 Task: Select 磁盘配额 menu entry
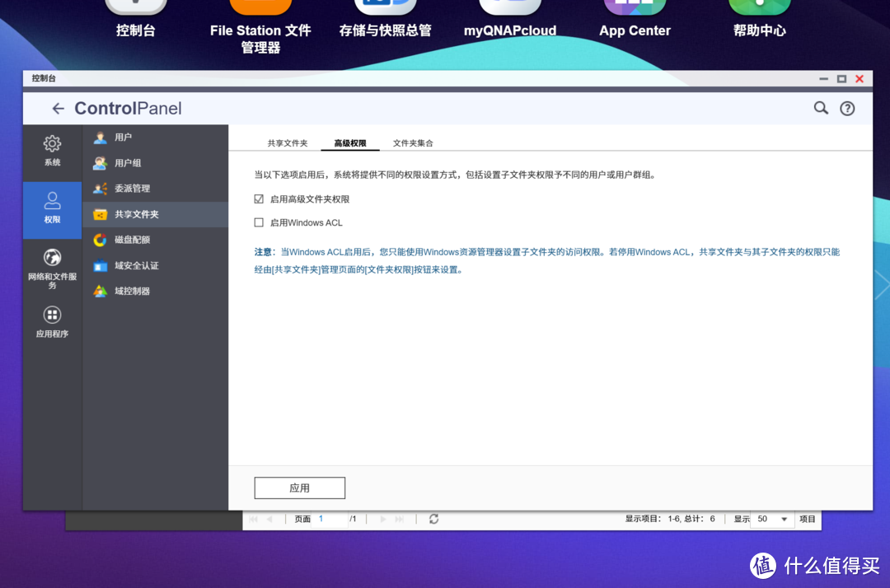pyautogui.click(x=132, y=240)
